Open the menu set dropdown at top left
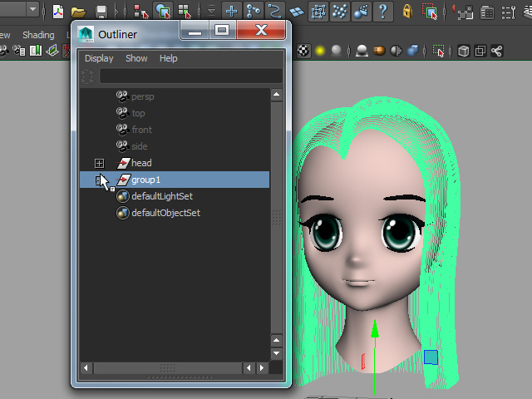532x399 pixels. pyautogui.click(x=32, y=11)
